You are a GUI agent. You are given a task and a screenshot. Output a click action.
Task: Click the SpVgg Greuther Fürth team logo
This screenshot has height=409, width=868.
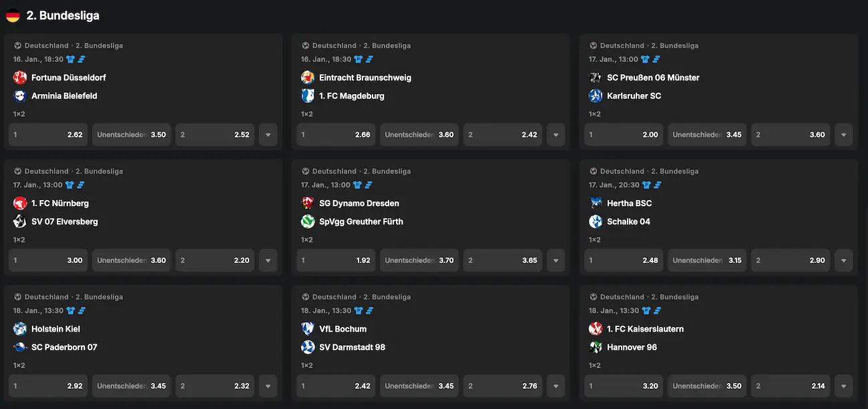(307, 222)
